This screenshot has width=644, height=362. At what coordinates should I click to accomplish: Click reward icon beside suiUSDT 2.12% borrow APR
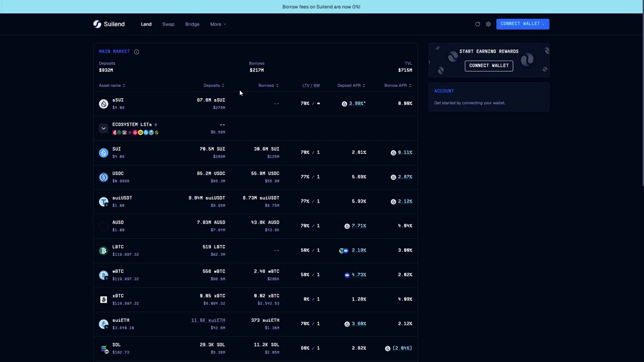tap(393, 202)
